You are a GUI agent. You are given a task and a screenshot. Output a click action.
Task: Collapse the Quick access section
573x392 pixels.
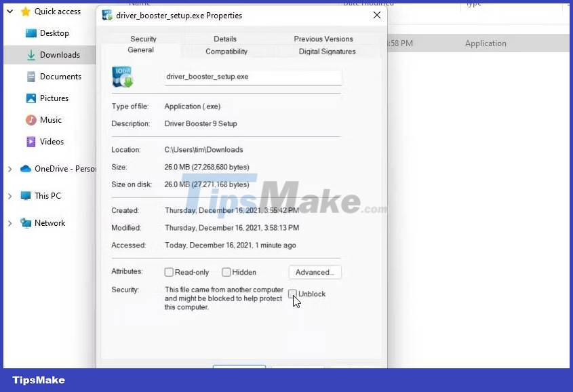coord(9,11)
